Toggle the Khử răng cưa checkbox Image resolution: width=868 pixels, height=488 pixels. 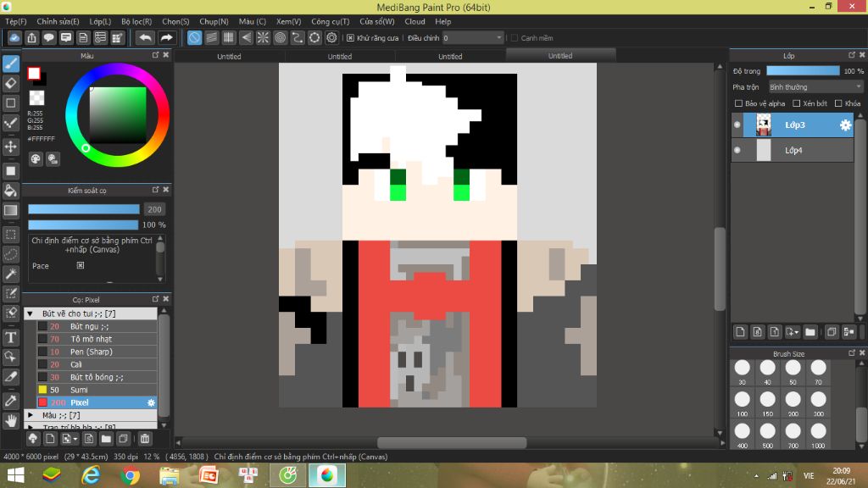(350, 37)
